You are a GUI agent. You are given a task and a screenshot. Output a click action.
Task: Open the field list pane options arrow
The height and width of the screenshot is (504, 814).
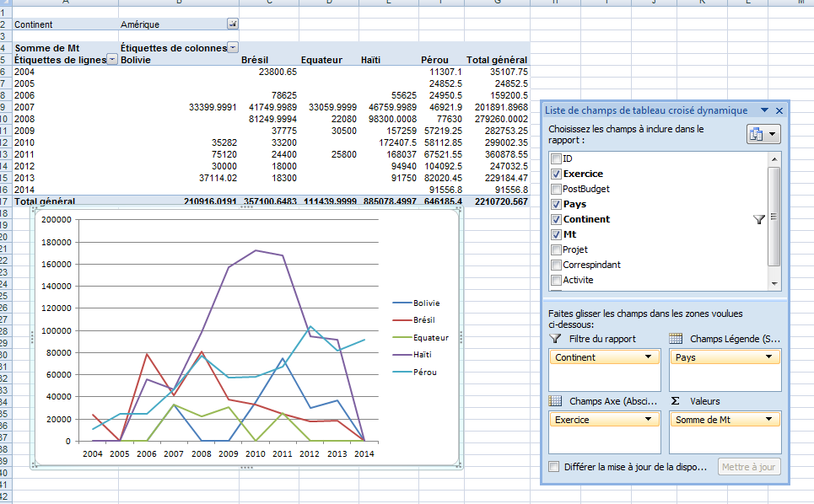[x=764, y=110]
